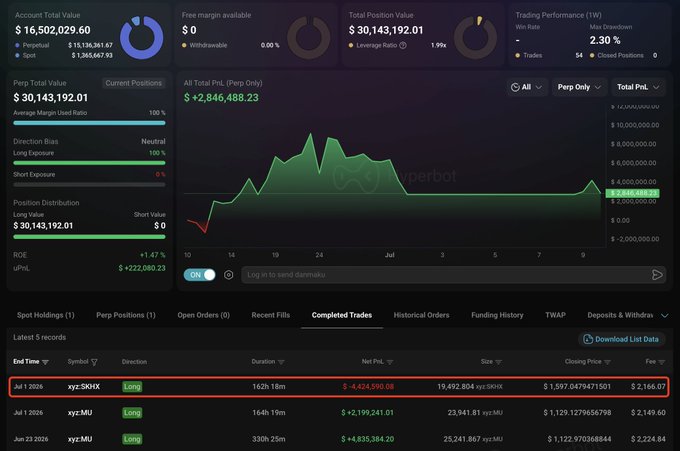This screenshot has width=680, height=451.
Task: Click the Long tag in xyz:SKHX row
Action: (132, 386)
